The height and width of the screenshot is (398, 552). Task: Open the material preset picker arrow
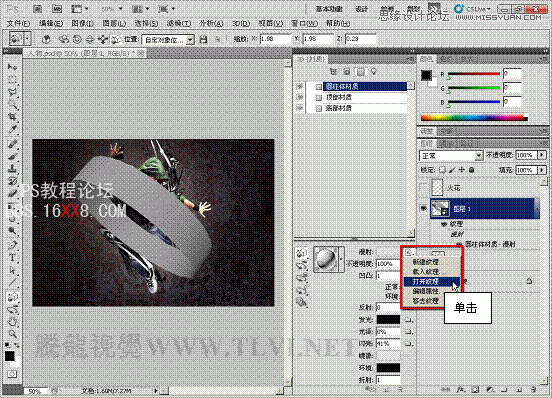341,259
